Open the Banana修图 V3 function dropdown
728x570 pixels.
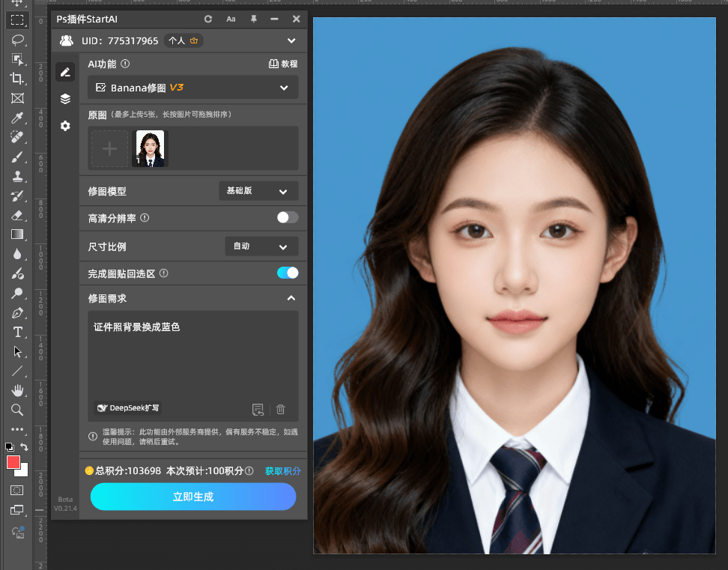coord(192,87)
